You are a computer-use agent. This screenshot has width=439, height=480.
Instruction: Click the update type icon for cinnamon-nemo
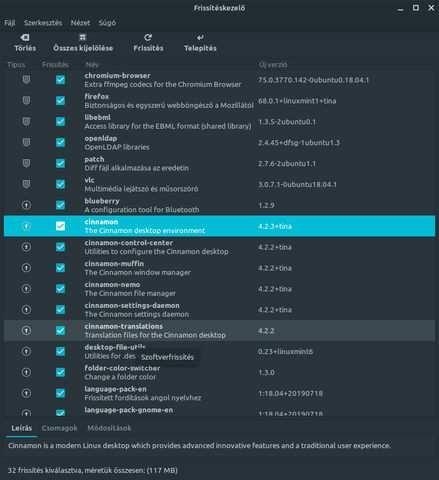pos(26,289)
